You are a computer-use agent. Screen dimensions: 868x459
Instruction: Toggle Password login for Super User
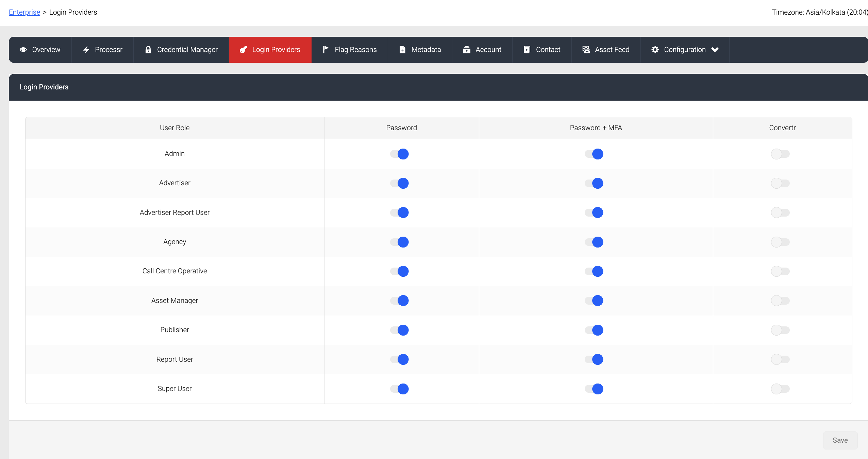(x=399, y=389)
